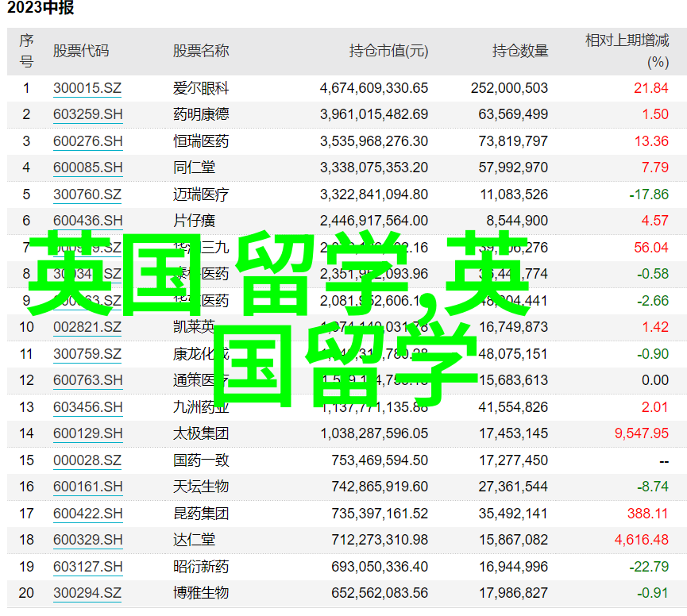Open stock code link 000028.SZ
687x616 pixels.
[87, 460]
